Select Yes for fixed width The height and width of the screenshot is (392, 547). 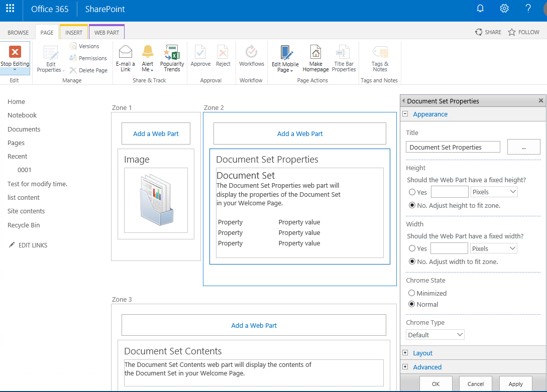[412, 248]
